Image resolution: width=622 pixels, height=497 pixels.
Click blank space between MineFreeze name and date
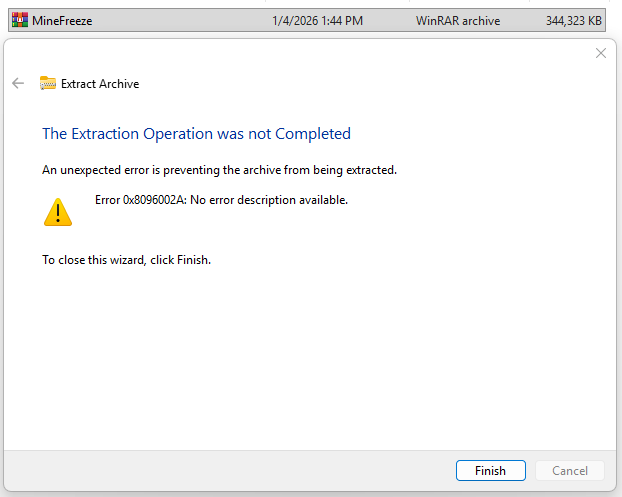pyautogui.click(x=180, y=20)
